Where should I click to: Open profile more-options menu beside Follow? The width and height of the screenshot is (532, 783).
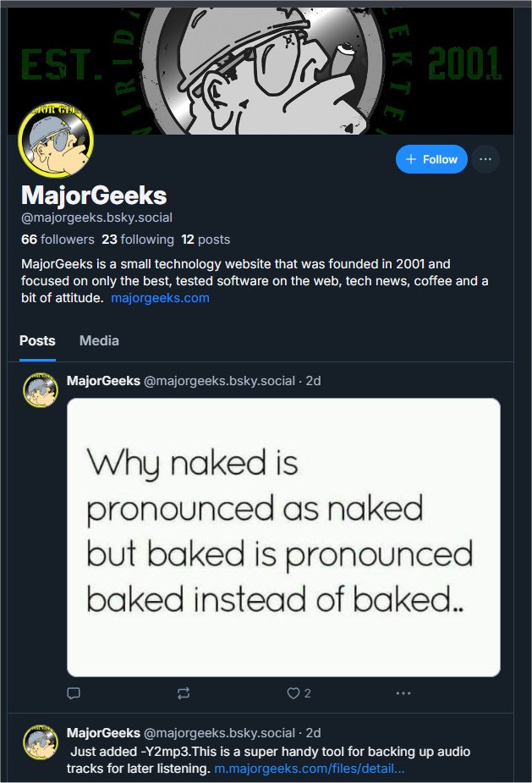pos(485,159)
